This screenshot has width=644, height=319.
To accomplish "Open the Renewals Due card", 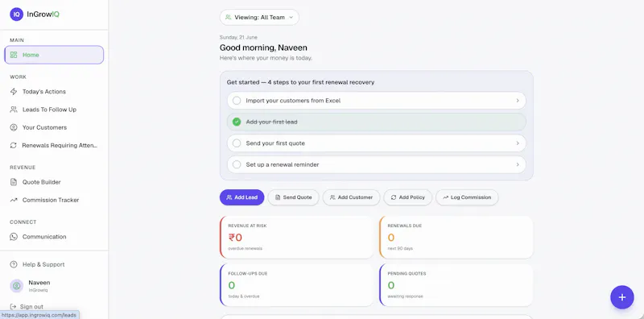I will pyautogui.click(x=456, y=237).
